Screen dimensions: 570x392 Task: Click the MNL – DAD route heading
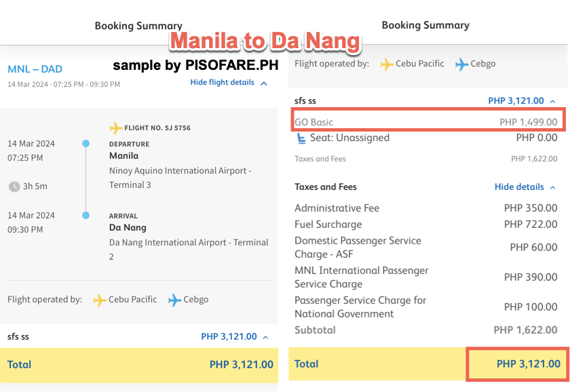coord(35,69)
